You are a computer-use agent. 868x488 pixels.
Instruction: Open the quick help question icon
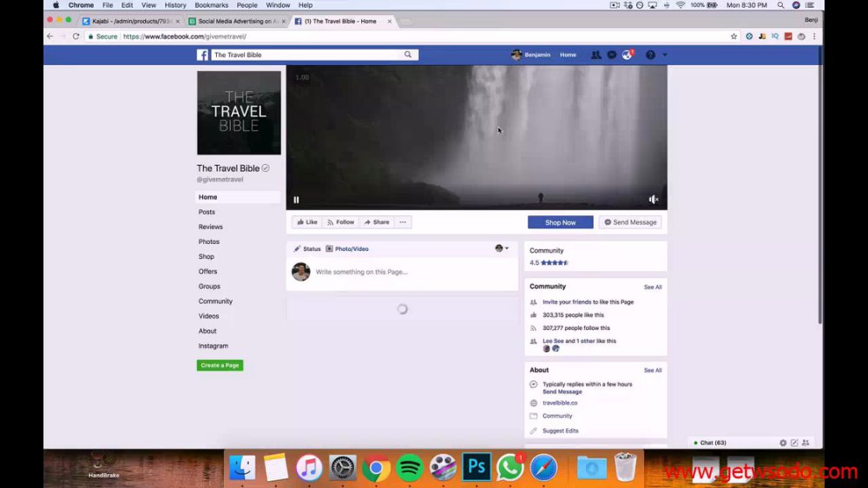650,55
